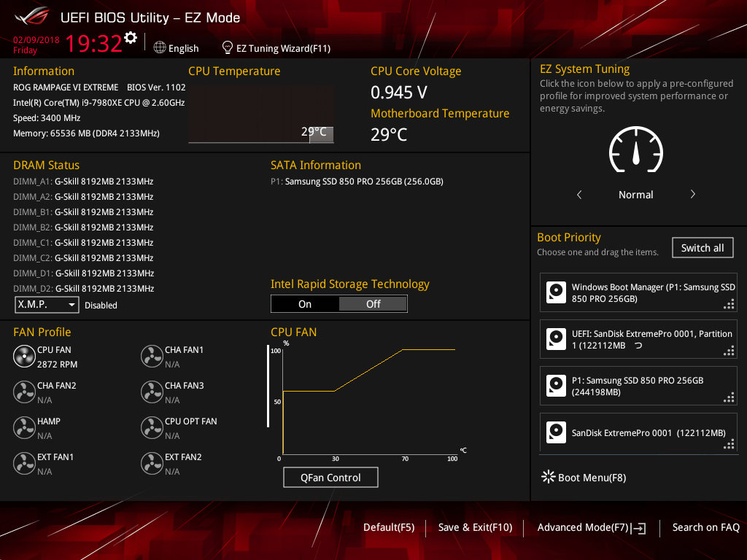Click DIMM_C2 G-Skill 8192MB entry
Viewport: 747px width, 560px height.
pyautogui.click(x=83, y=257)
